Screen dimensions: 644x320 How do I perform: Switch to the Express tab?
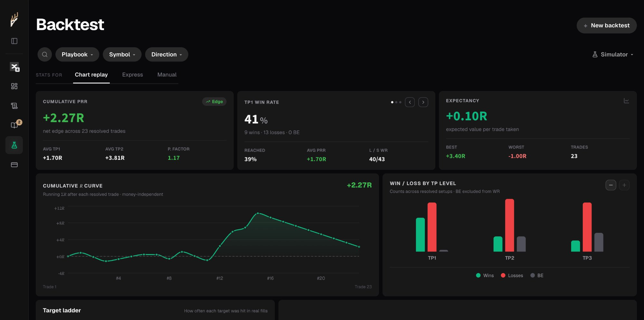pos(133,75)
